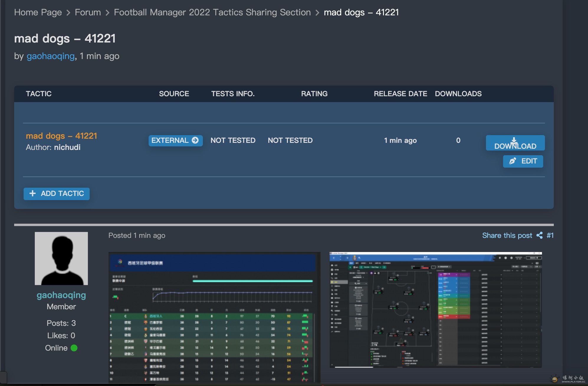This screenshot has width=588, height=386.
Task: Open the #1 post permalink
Action: click(550, 235)
